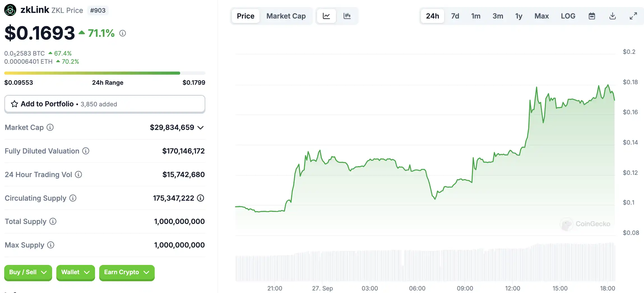Click the info icon beside Total Supply
This screenshot has width=644, height=293.
(x=53, y=221)
